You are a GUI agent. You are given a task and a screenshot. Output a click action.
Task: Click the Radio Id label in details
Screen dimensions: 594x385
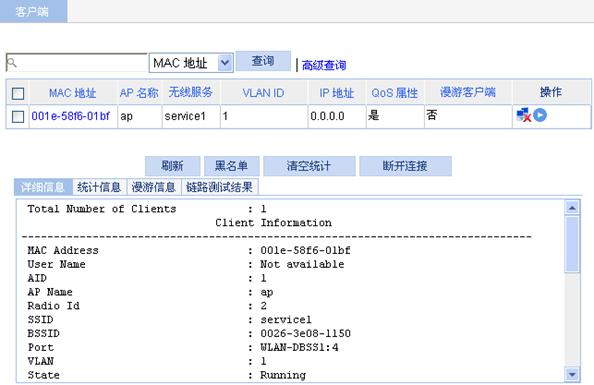point(53,305)
